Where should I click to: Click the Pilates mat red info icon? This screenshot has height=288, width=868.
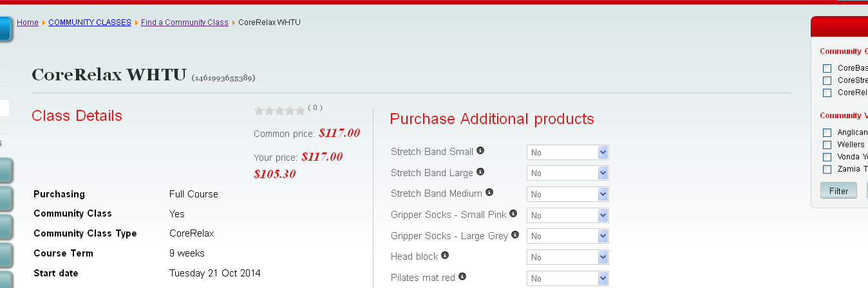click(x=462, y=277)
